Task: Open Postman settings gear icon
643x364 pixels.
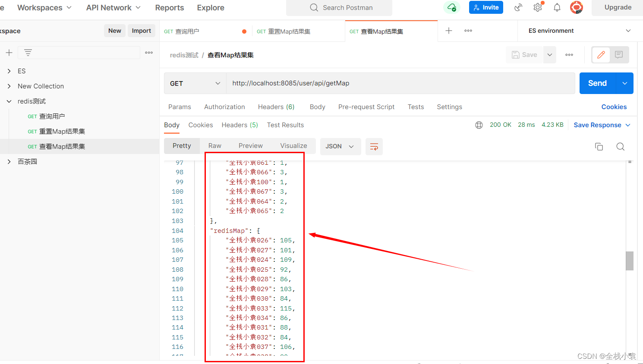Action: click(538, 7)
